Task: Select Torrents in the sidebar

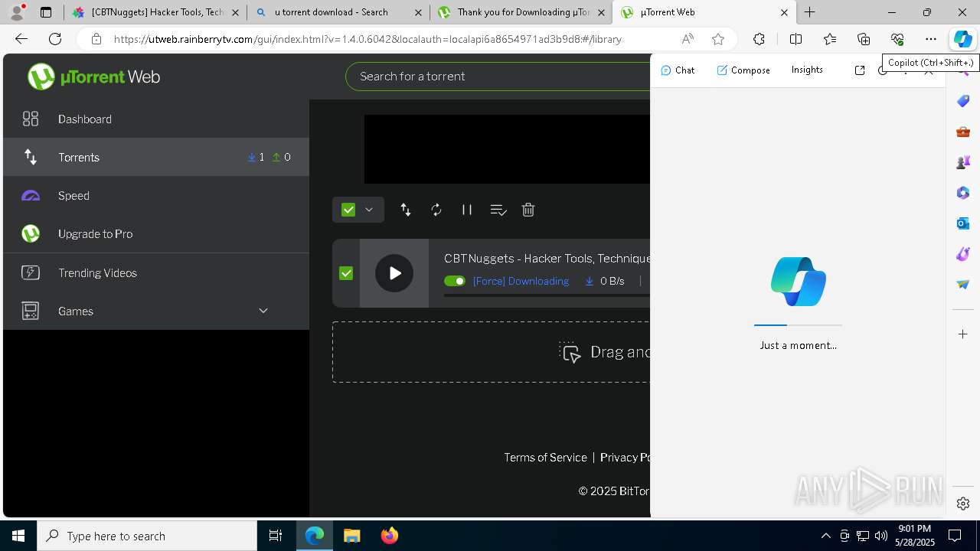Action: (x=156, y=157)
